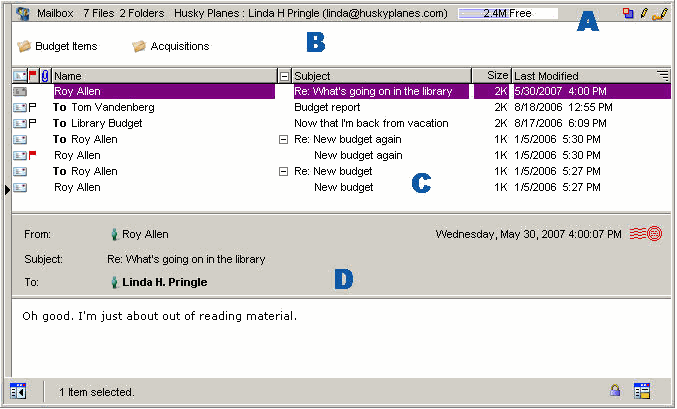
Task: Click the view layout icon bottom right
Action: click(x=642, y=391)
